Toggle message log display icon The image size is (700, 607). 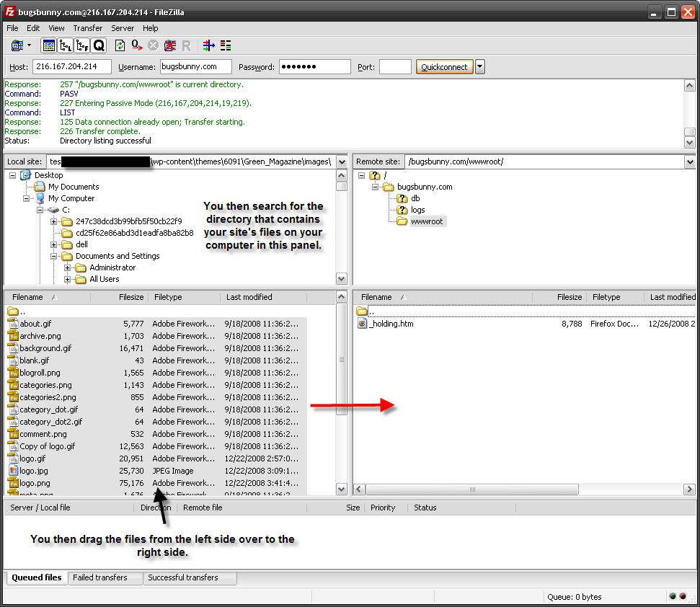coord(48,45)
